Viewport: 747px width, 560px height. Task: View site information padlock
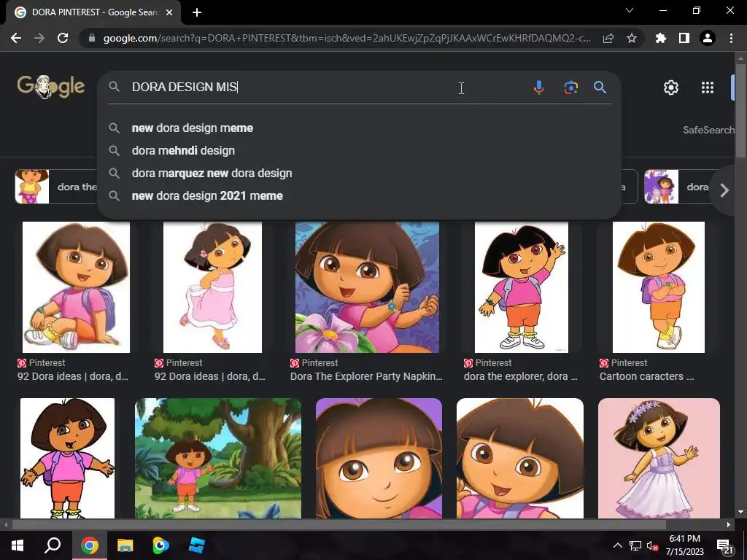point(92,38)
